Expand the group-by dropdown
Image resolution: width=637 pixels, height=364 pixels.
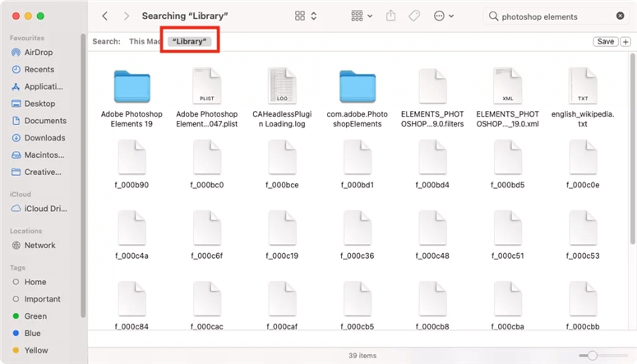362,16
